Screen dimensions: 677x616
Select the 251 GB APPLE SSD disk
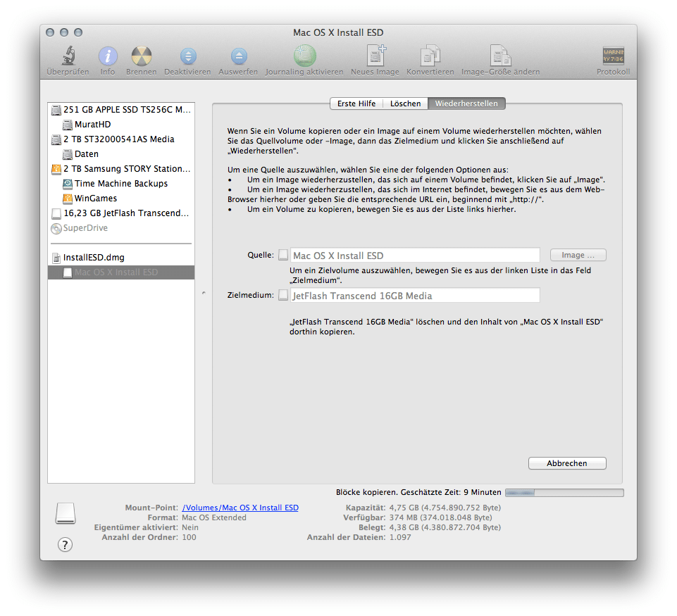[121, 110]
